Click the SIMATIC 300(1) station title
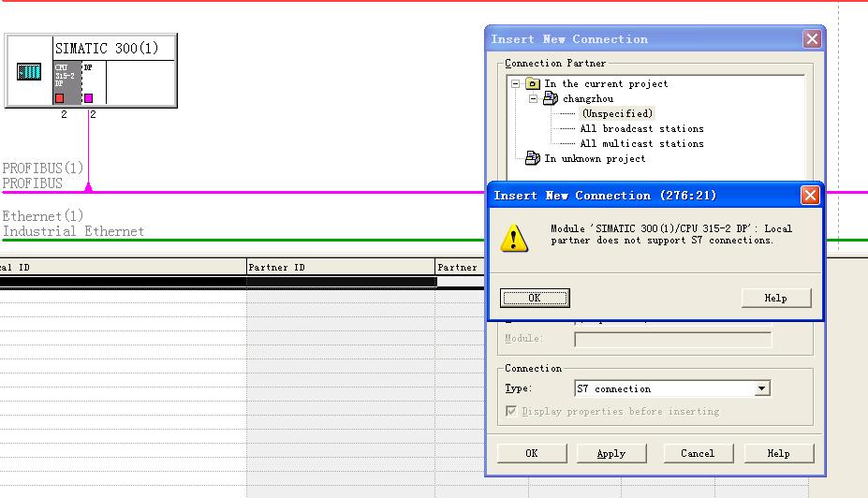The width and height of the screenshot is (868, 498). click(x=107, y=48)
